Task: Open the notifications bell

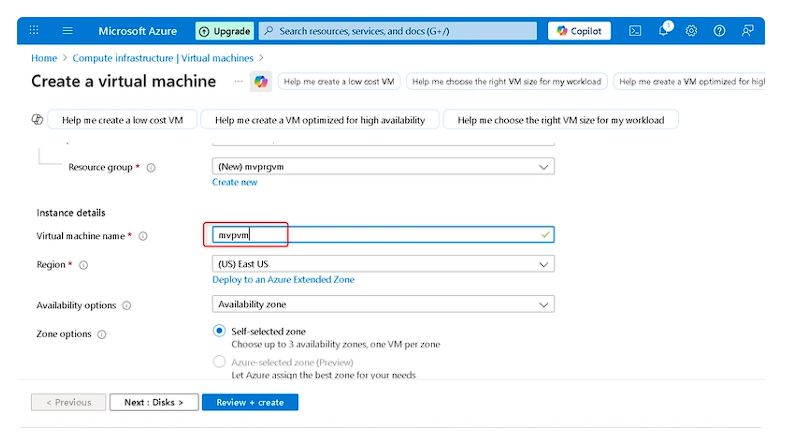Action: (x=663, y=31)
